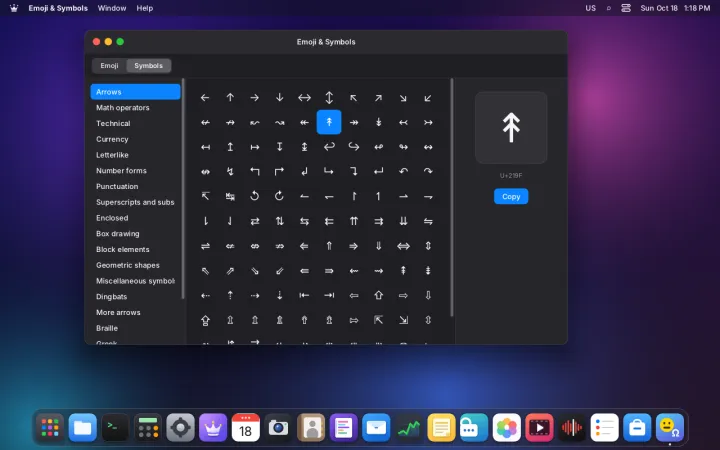Switch to the Emoji tab
Image resolution: width=720 pixels, height=450 pixels.
point(109,66)
